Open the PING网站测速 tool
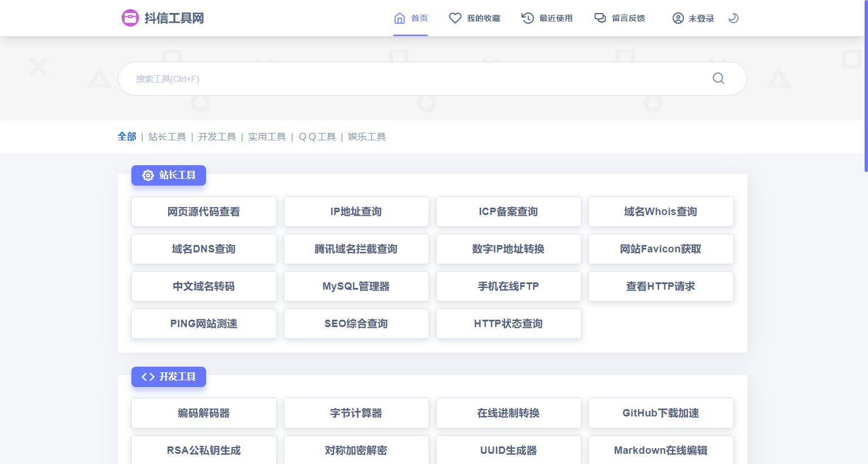Image resolution: width=868 pixels, height=464 pixels. click(x=204, y=324)
